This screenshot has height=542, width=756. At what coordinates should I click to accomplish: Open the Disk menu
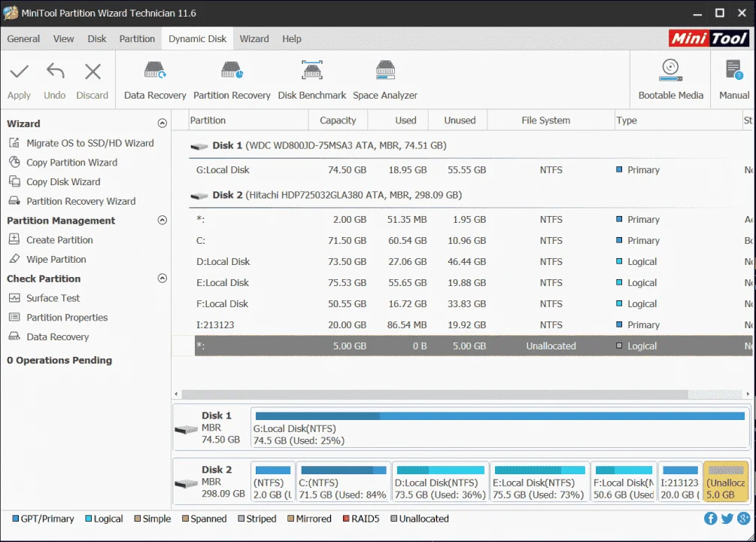[97, 38]
